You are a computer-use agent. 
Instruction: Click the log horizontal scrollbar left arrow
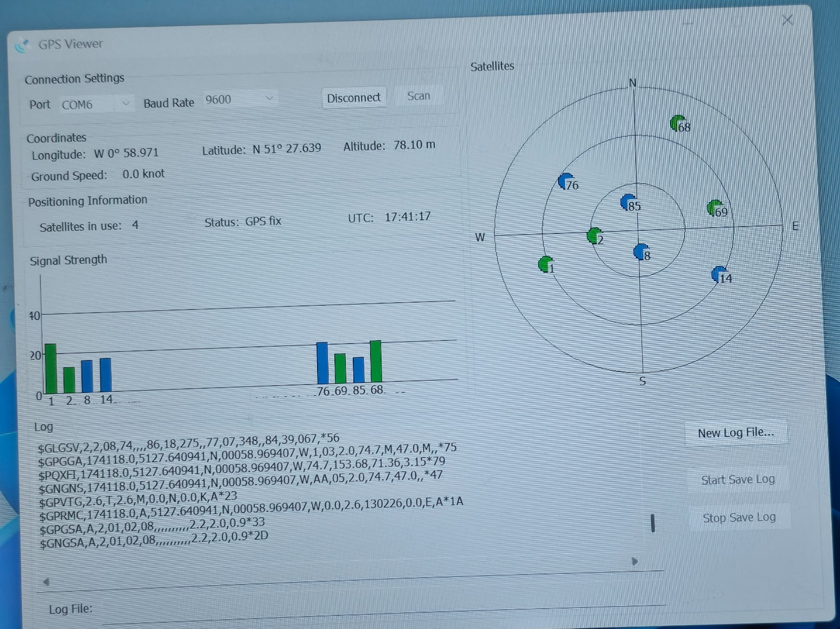click(x=46, y=581)
